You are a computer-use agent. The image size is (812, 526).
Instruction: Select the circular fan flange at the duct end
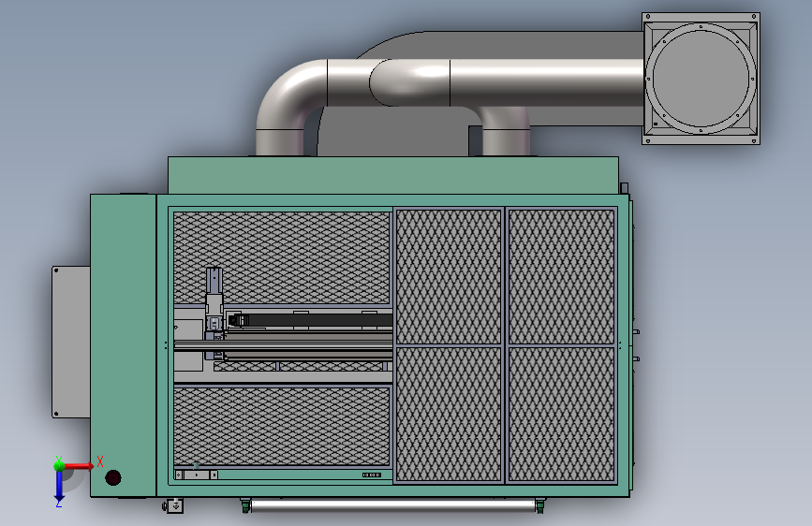click(x=701, y=79)
